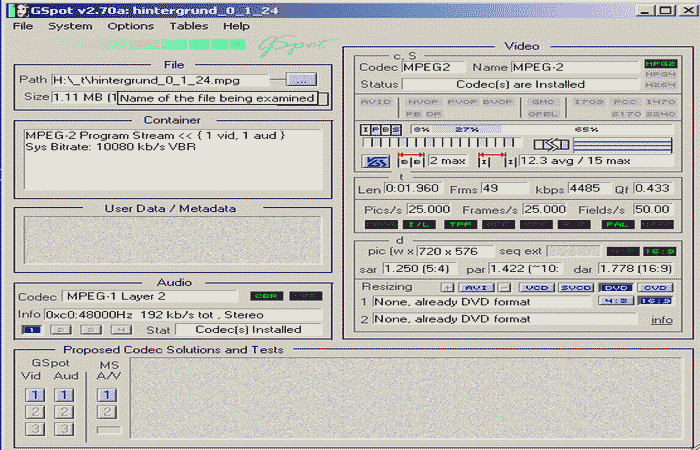The height and width of the screenshot is (450, 700).
Task: Click the resizing info link
Action: [661, 320]
